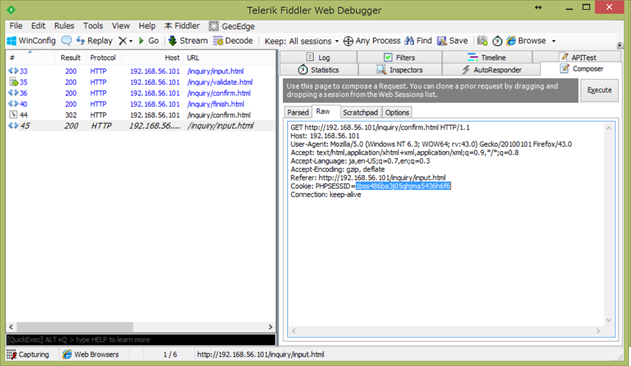Open the File menu
The height and width of the screenshot is (366, 631).
16,26
